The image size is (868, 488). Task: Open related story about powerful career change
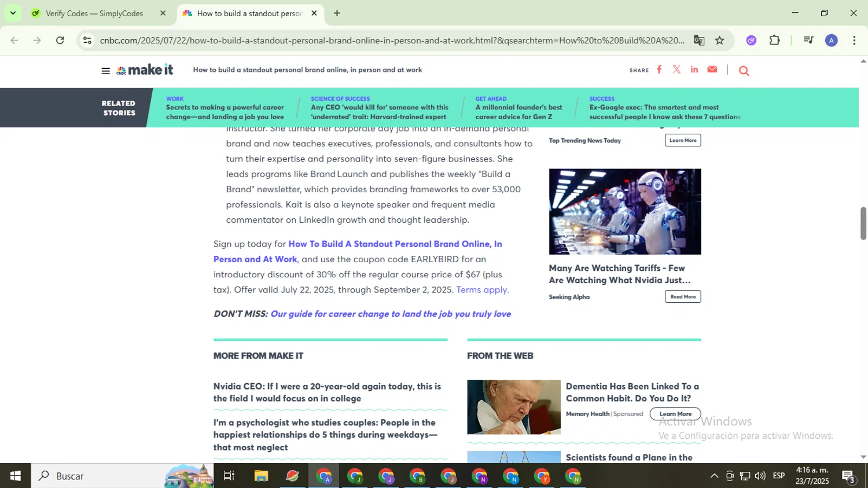click(x=225, y=112)
